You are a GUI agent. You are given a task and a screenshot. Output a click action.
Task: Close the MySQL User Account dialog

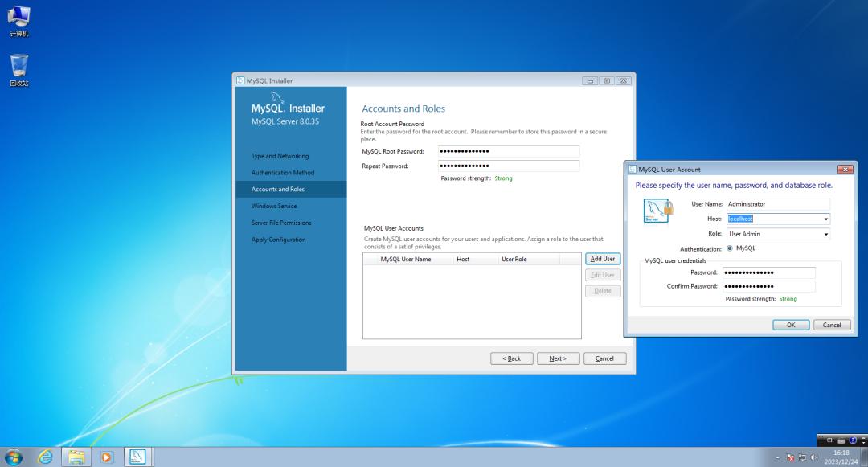pos(844,170)
